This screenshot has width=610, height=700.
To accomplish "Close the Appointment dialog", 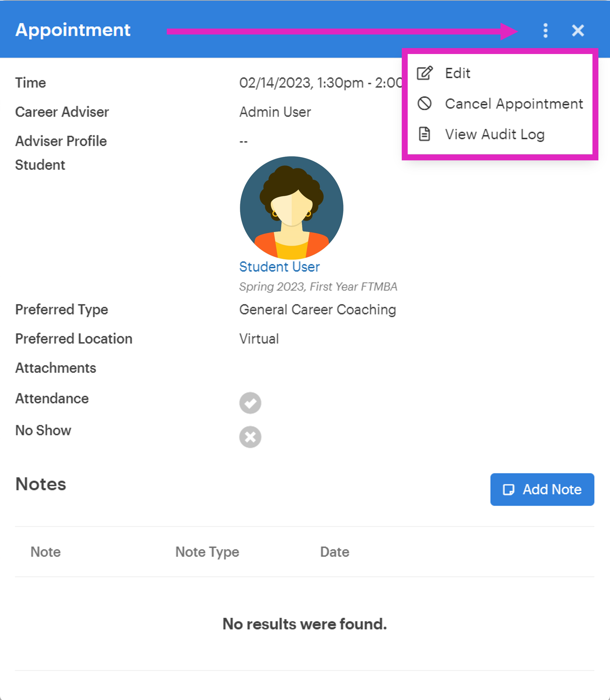I will 578,31.
